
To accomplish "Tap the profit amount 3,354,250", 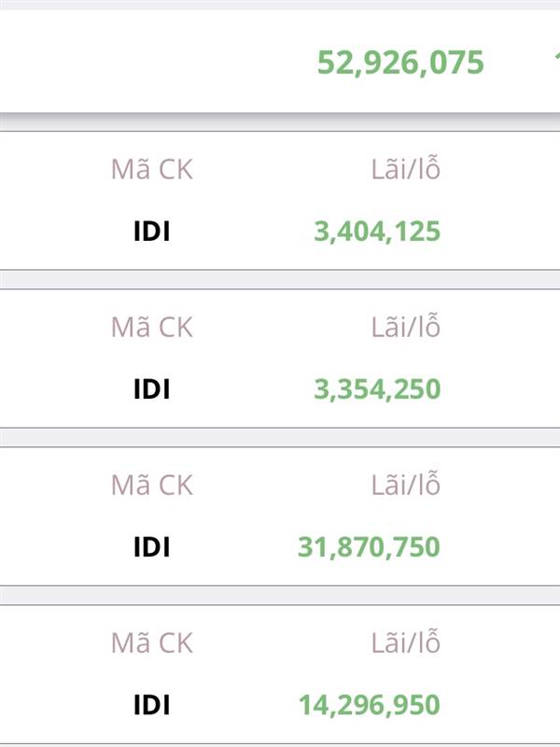I will (x=377, y=388).
